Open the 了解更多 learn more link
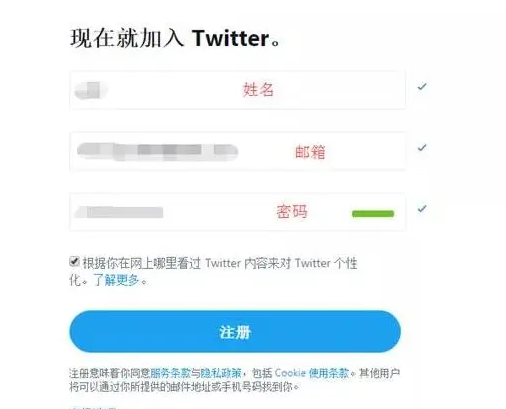Image resolution: width=506 pixels, height=409 pixels. coord(116,280)
